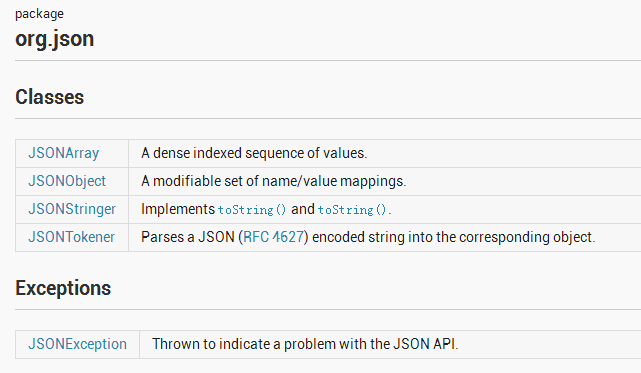
Task: Click the word 'and' between the toString() links
Action: pos(303,209)
